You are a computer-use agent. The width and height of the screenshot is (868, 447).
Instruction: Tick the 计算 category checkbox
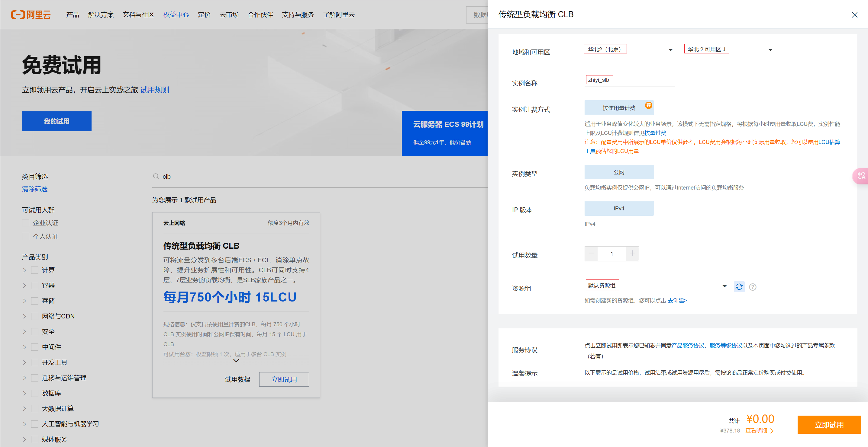tap(34, 270)
